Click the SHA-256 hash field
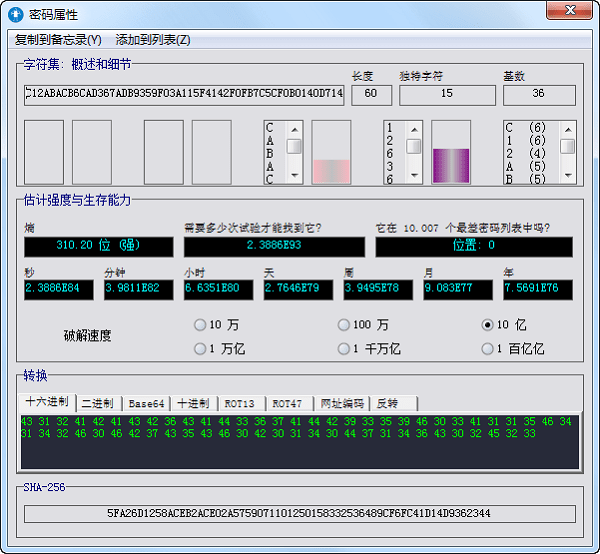 tap(300, 513)
